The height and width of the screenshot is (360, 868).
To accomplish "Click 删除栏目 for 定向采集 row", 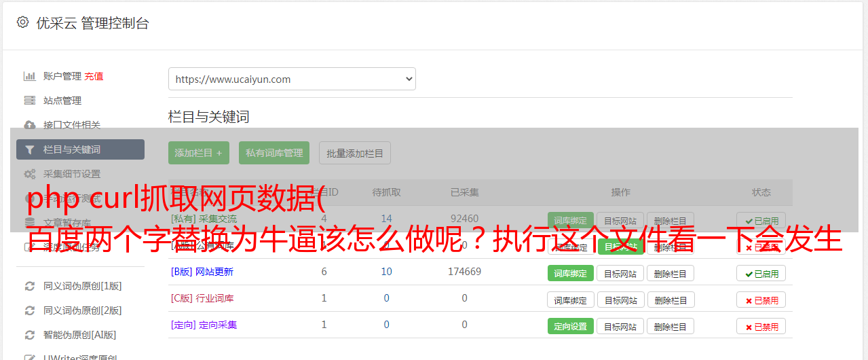I will coord(671,326).
